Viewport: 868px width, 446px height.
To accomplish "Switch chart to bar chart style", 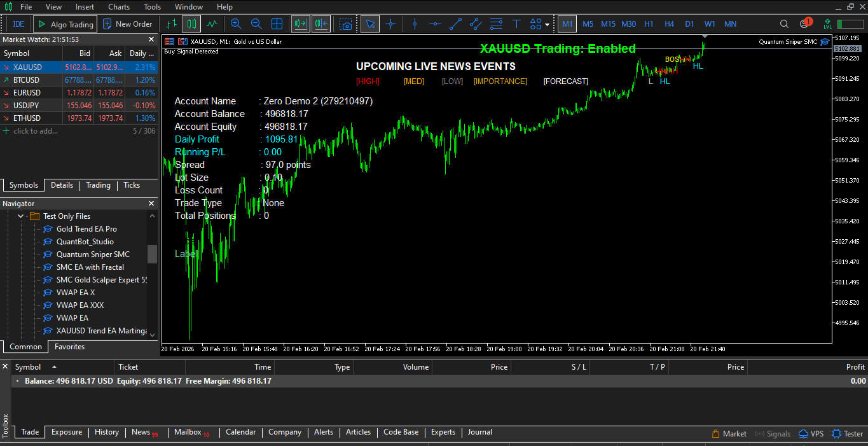I will [171, 24].
